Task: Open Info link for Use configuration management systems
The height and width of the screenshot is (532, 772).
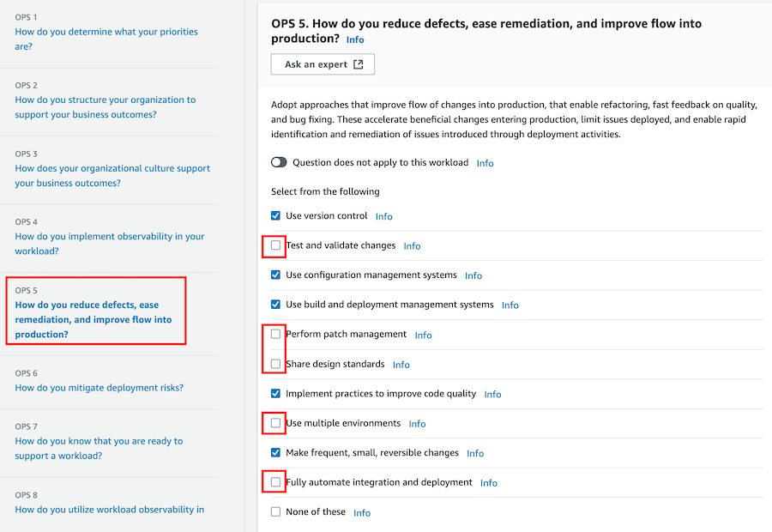Action: pyautogui.click(x=473, y=275)
